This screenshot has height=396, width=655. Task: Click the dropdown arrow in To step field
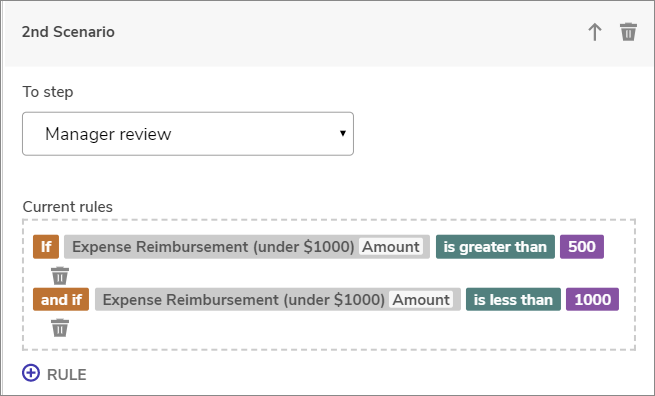[343, 133]
